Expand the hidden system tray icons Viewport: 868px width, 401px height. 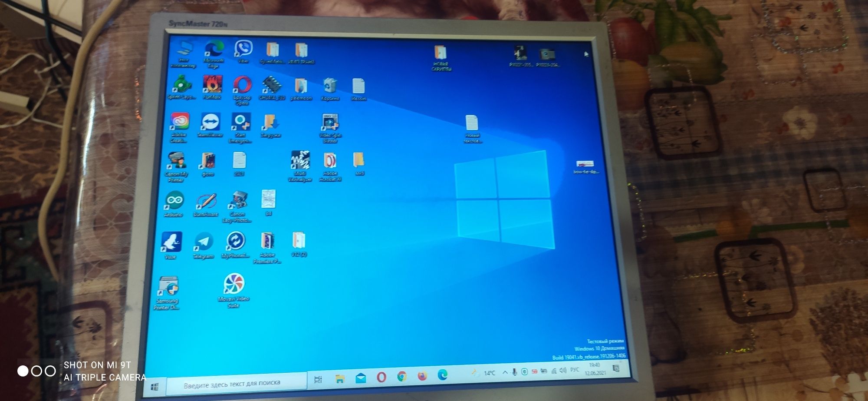point(505,372)
